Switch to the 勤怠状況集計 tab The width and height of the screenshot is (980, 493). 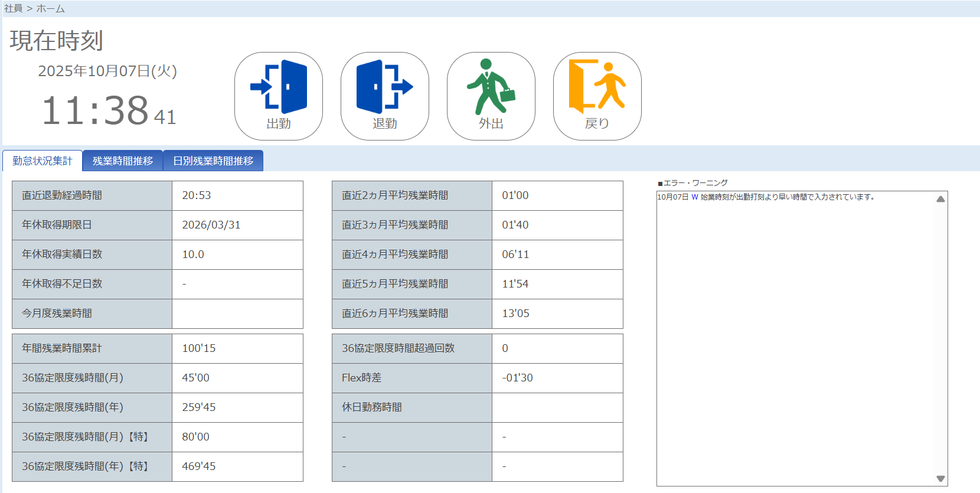[43, 161]
